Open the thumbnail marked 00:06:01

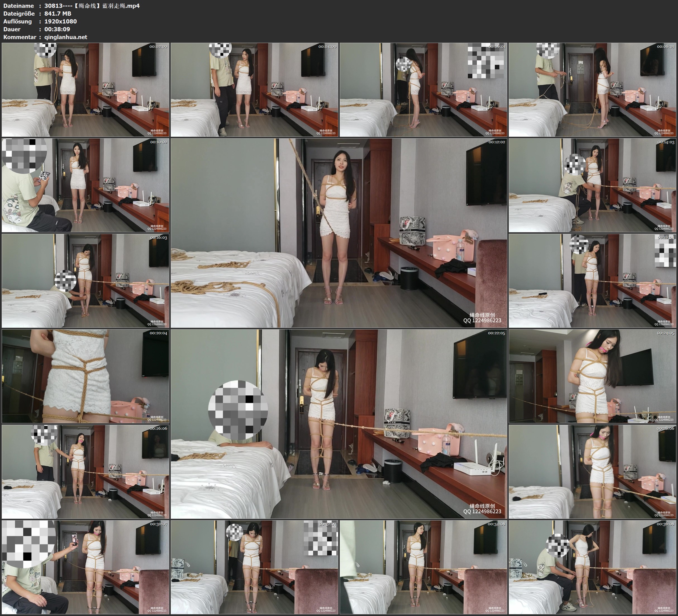[x=424, y=90]
